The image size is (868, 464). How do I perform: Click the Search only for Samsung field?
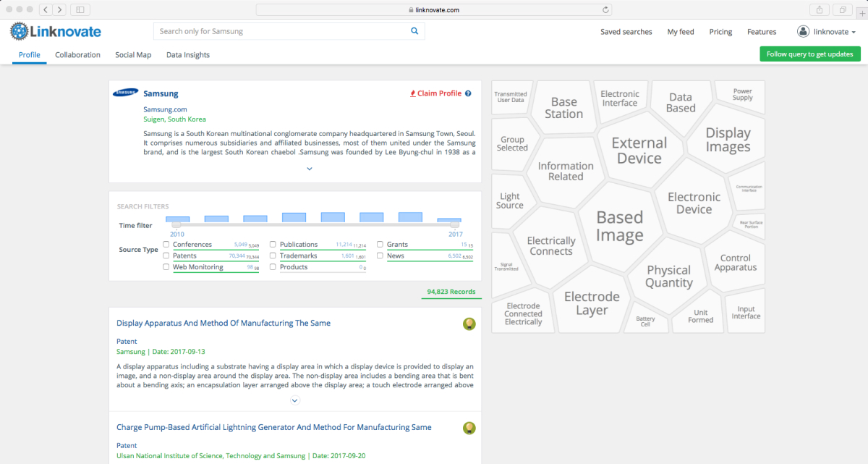click(x=281, y=31)
